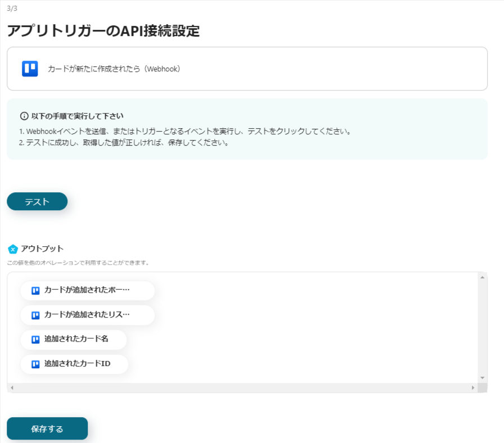Click text この値を他のオペレーションで利用することができます。
Viewport: 504px width, 443px height.
78,263
